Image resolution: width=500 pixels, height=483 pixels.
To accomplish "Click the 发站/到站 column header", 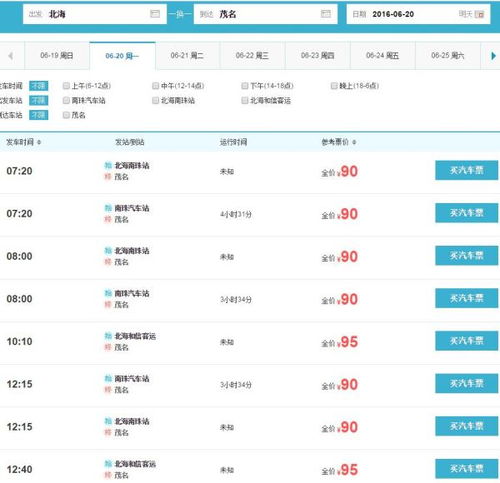I will click(x=130, y=142).
